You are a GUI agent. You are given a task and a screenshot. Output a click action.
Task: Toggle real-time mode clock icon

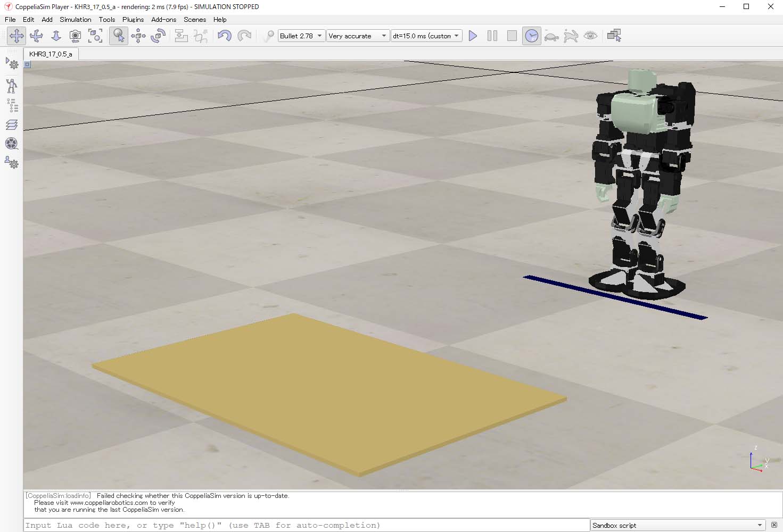pos(532,36)
